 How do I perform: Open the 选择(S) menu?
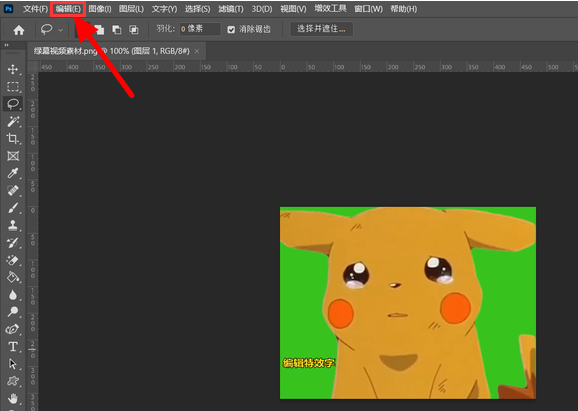[198, 9]
